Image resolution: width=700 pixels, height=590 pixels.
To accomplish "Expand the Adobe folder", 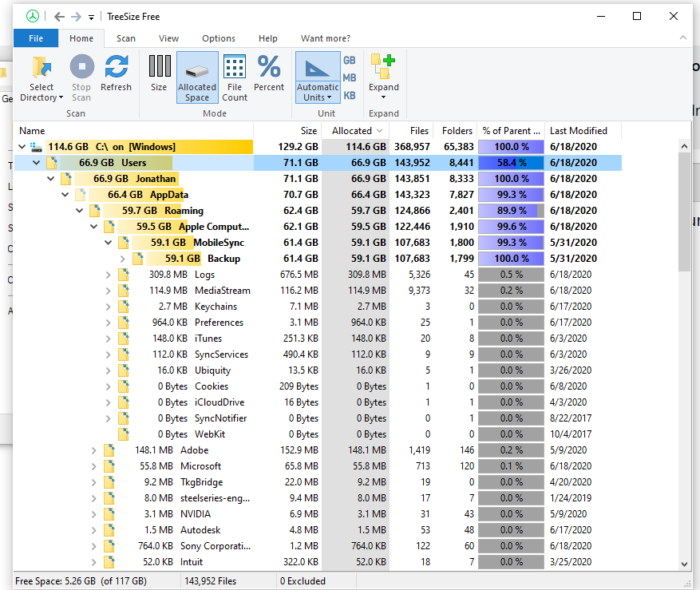I will click(x=93, y=450).
